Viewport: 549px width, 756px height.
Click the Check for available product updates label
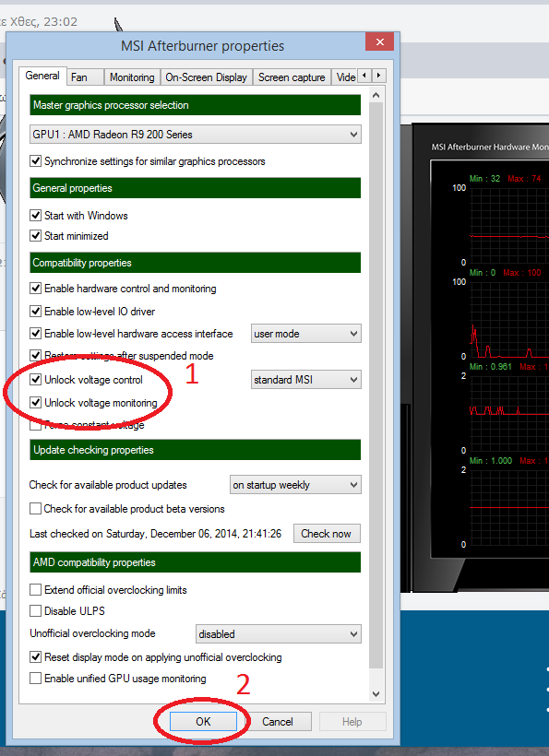(x=108, y=485)
